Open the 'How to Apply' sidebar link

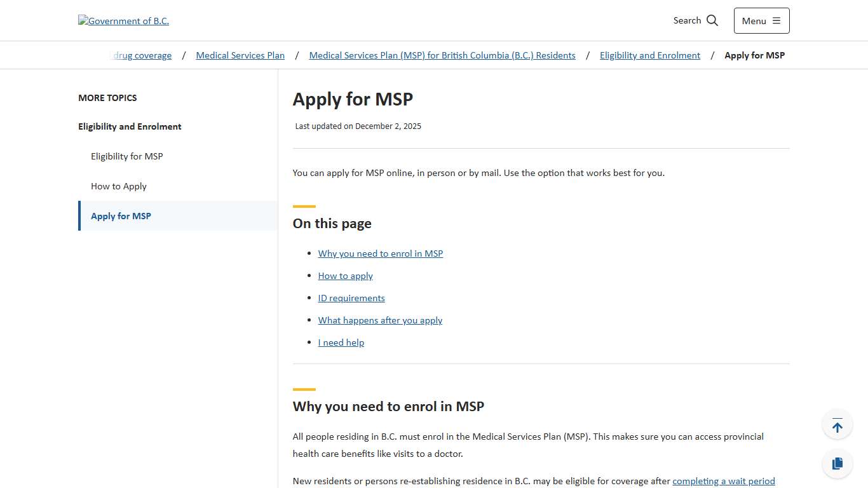click(x=119, y=186)
